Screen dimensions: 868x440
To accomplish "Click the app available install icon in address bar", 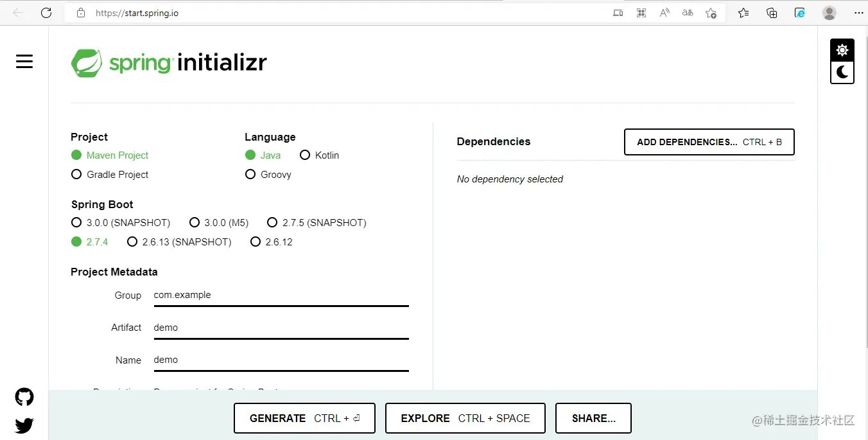I will coord(618,13).
